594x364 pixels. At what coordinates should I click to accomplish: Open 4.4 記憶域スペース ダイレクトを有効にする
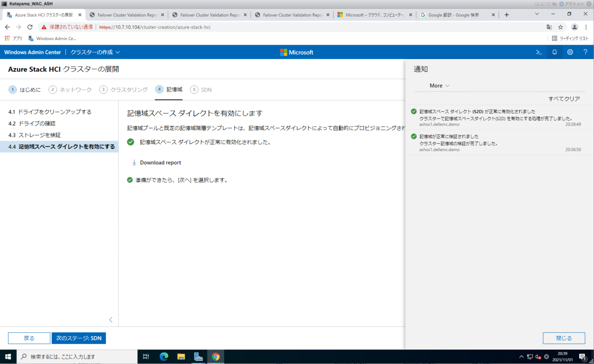pyautogui.click(x=59, y=146)
